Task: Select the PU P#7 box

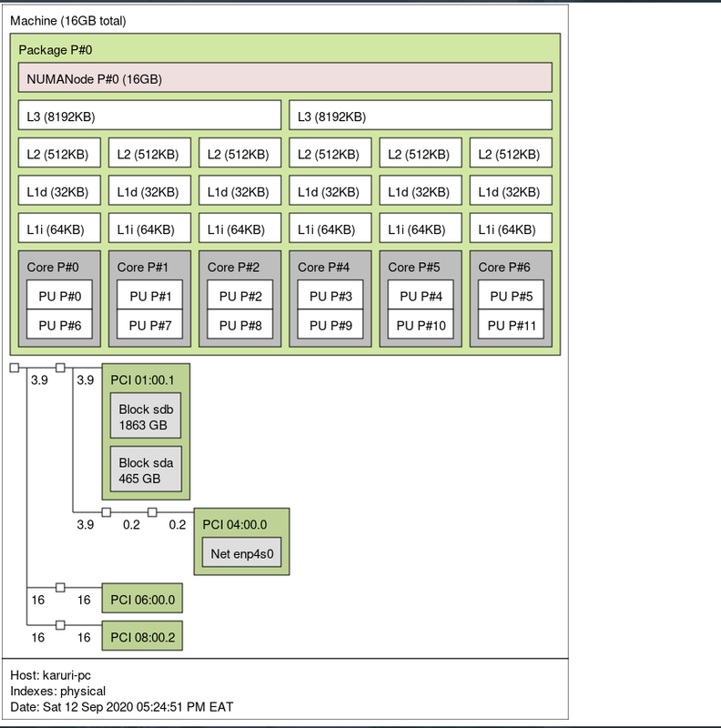Action: click(x=149, y=325)
